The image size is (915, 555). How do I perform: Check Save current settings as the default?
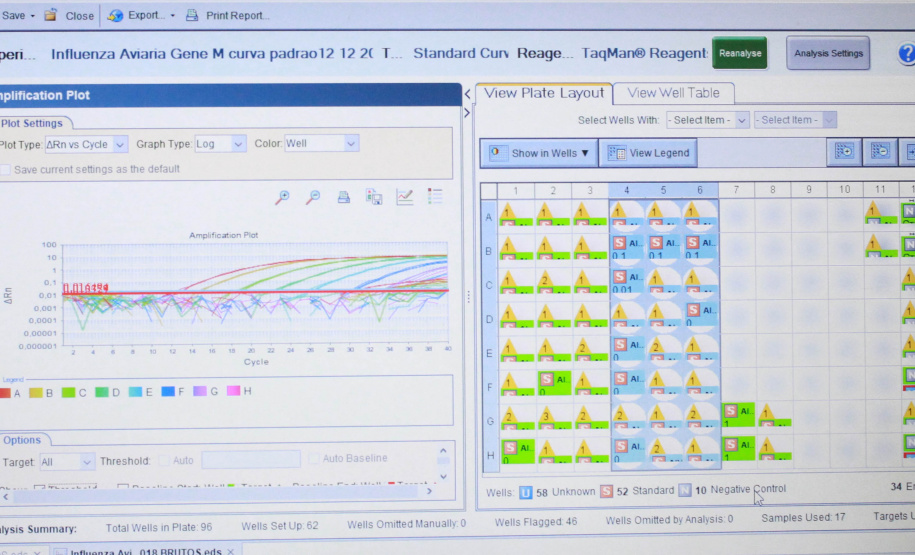pyautogui.click(x=6, y=170)
